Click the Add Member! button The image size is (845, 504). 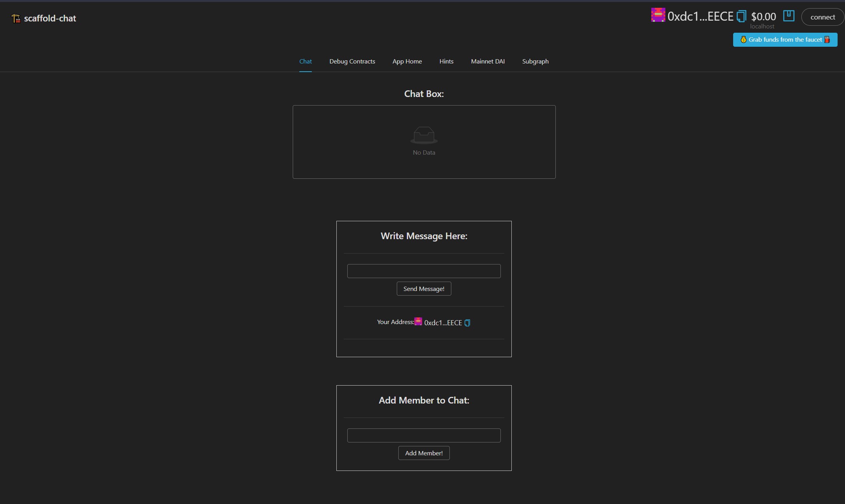click(424, 453)
